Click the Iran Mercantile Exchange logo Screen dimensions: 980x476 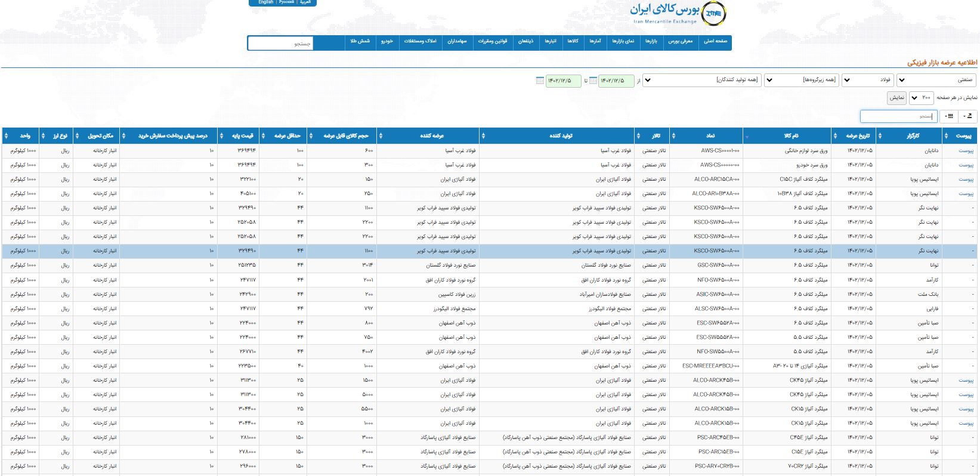coord(679,14)
